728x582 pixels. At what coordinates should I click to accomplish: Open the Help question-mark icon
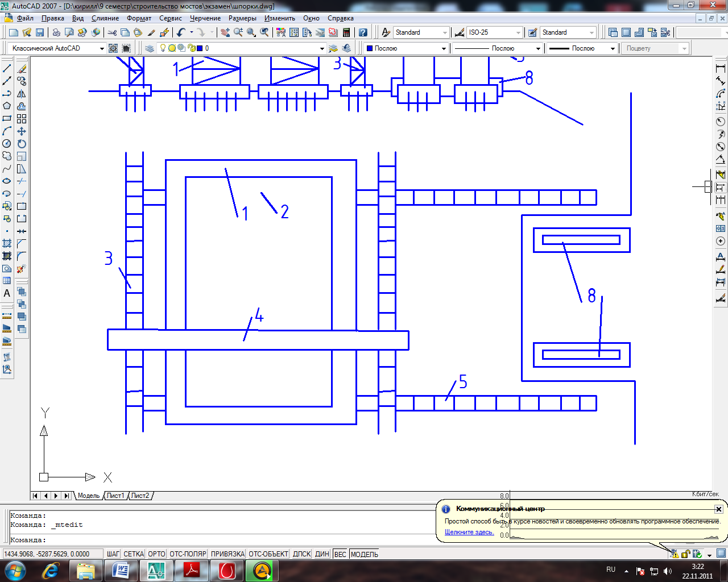[363, 32]
